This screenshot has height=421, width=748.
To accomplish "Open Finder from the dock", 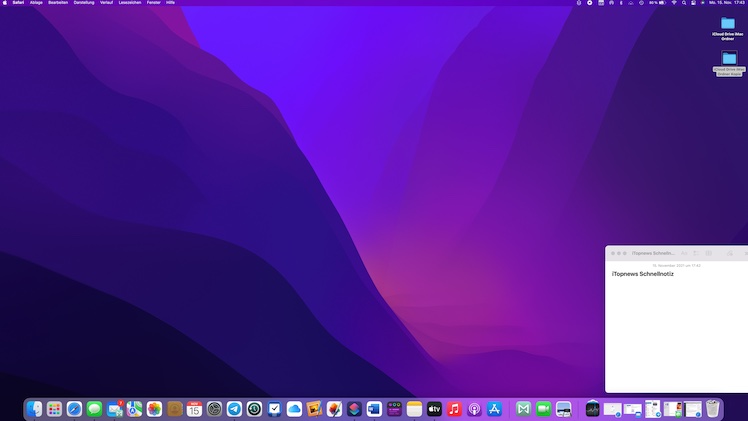I will [x=34, y=409].
